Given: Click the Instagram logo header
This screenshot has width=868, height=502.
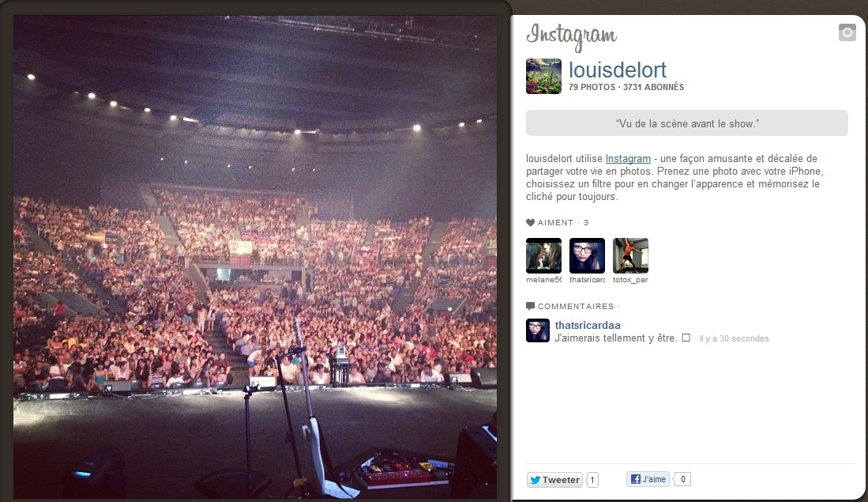Looking at the screenshot, I should [x=571, y=36].
